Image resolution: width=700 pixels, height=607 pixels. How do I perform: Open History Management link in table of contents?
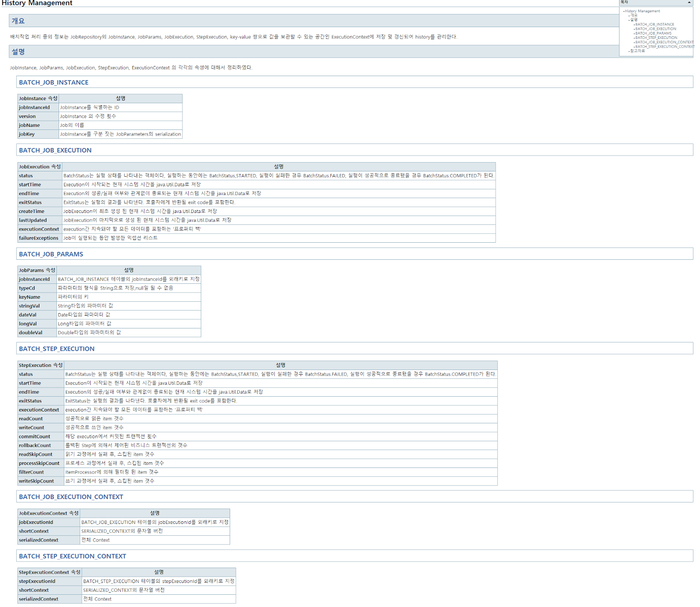(642, 11)
